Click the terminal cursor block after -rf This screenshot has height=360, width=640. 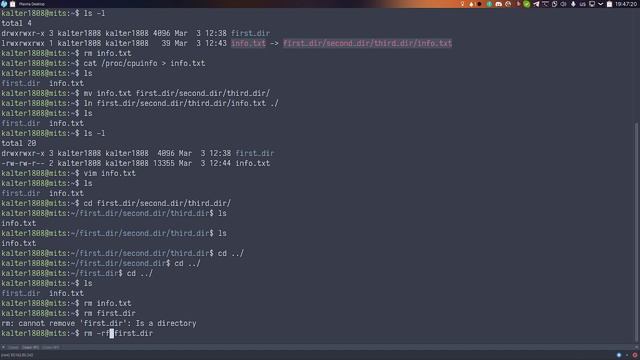[x=112, y=333]
